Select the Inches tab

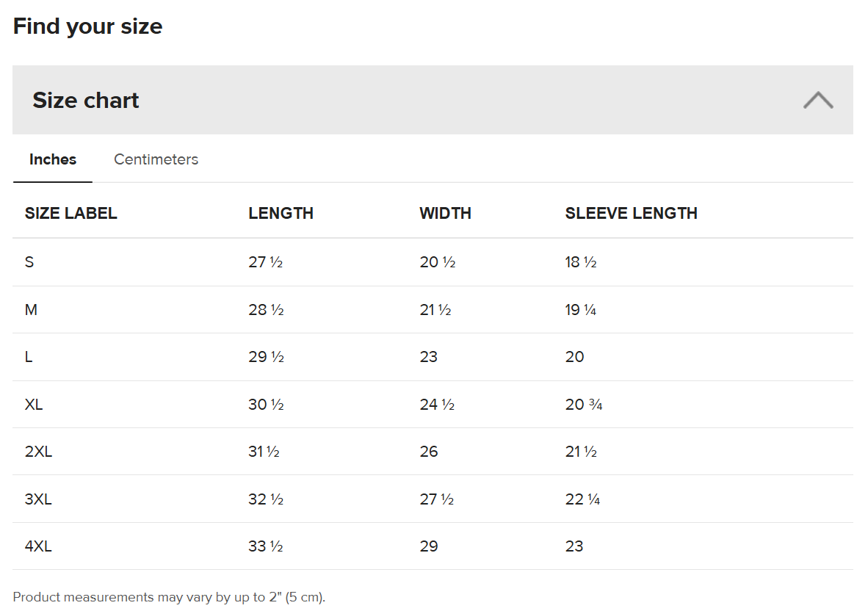coord(53,159)
